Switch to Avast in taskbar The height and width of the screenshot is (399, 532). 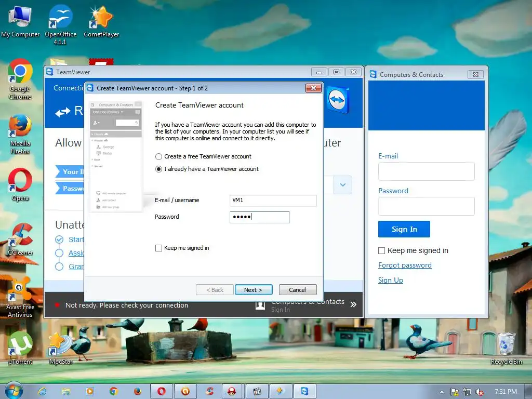click(x=185, y=392)
